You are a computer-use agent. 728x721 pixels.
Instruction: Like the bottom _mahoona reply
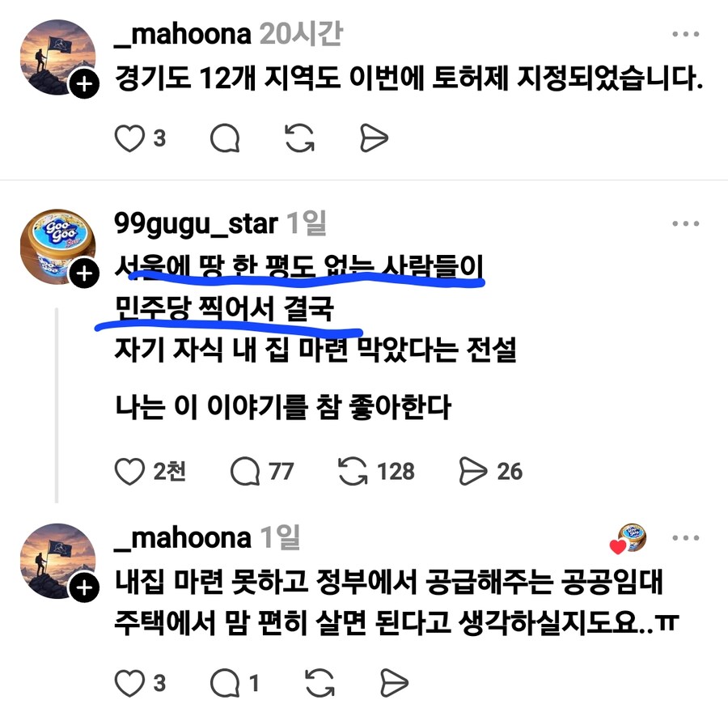129,683
